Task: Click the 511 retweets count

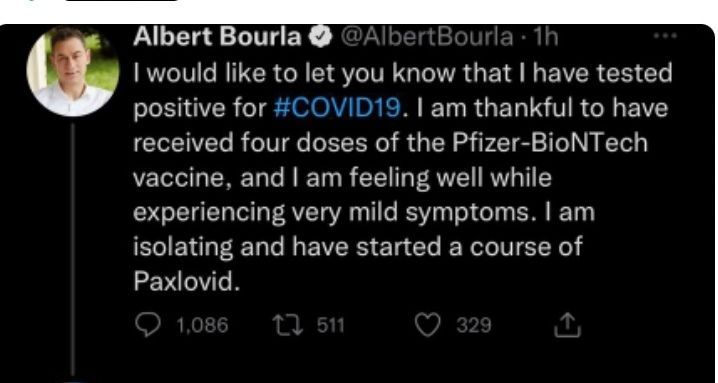Action: [x=331, y=326]
